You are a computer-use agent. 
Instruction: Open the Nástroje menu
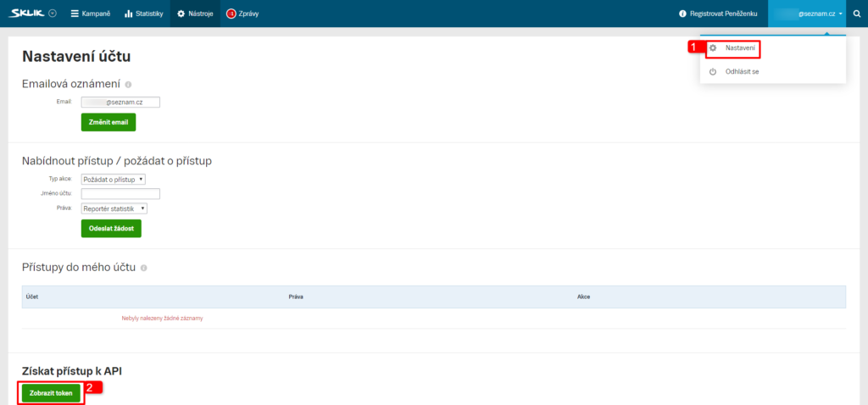click(x=195, y=14)
